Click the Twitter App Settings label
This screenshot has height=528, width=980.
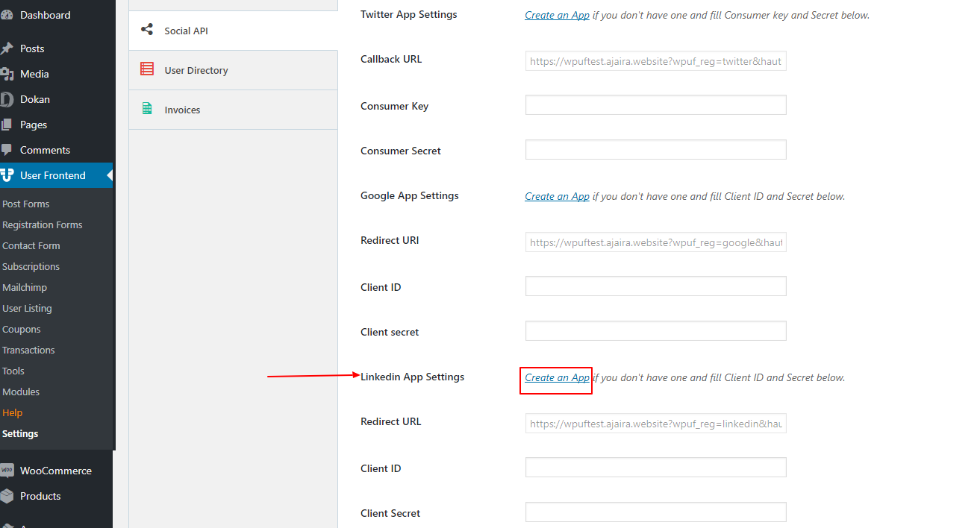coord(409,15)
